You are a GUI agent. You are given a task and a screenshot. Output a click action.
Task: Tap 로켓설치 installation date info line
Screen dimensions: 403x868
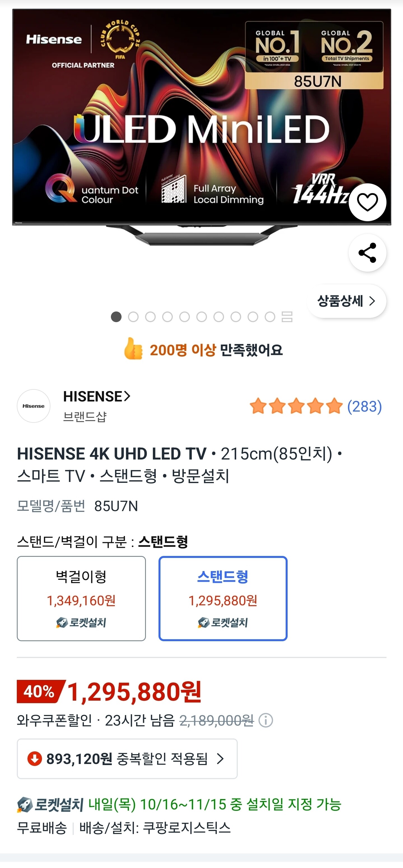click(x=179, y=805)
